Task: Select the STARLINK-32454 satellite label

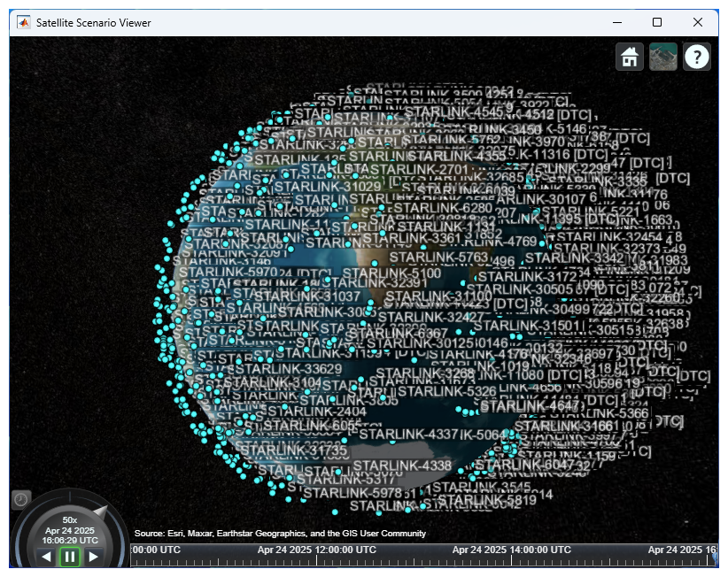Action: [609, 237]
